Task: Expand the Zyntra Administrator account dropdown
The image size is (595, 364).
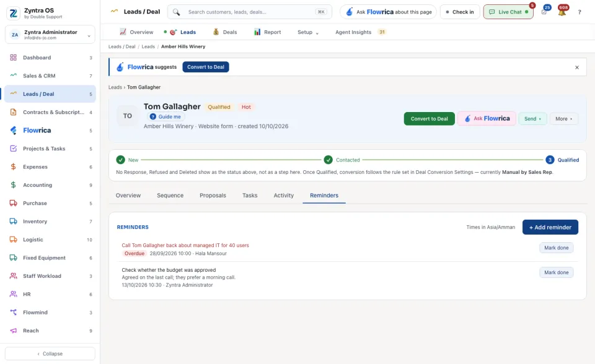Action: pos(50,35)
